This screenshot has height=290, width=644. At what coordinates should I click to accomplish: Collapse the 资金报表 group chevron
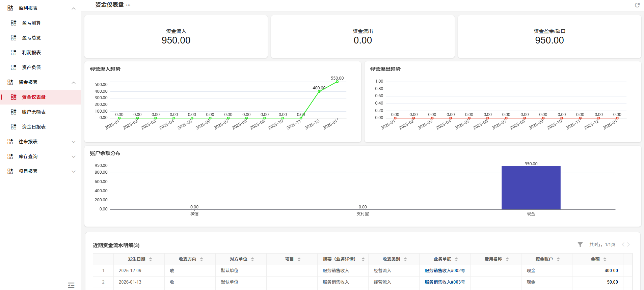(x=74, y=82)
